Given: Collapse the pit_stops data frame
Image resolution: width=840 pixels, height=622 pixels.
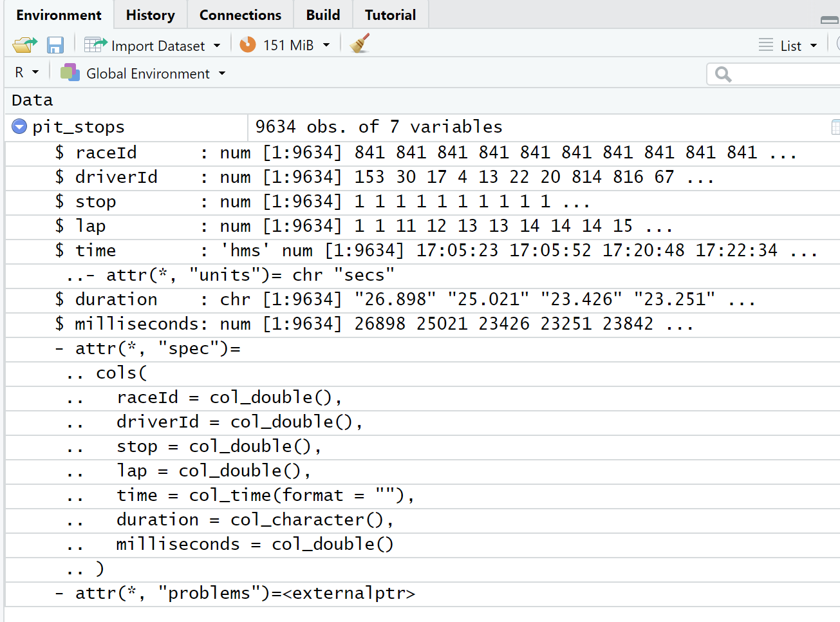Looking at the screenshot, I should 19,127.
